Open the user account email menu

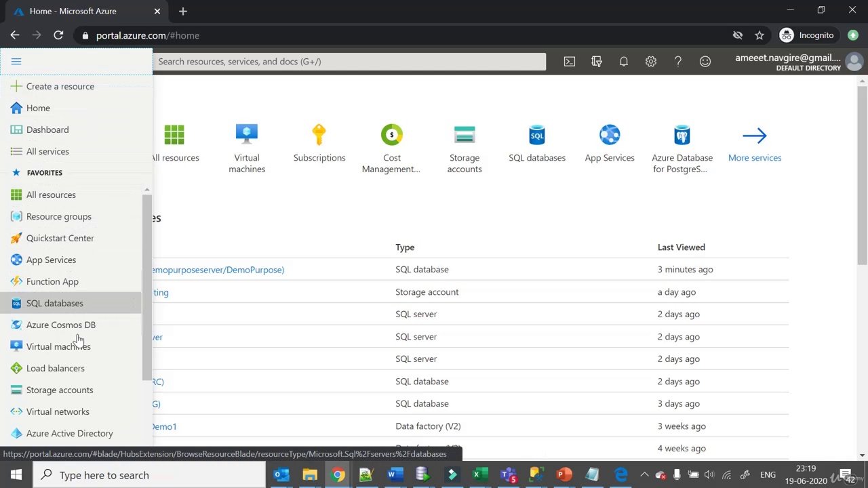[x=788, y=62]
